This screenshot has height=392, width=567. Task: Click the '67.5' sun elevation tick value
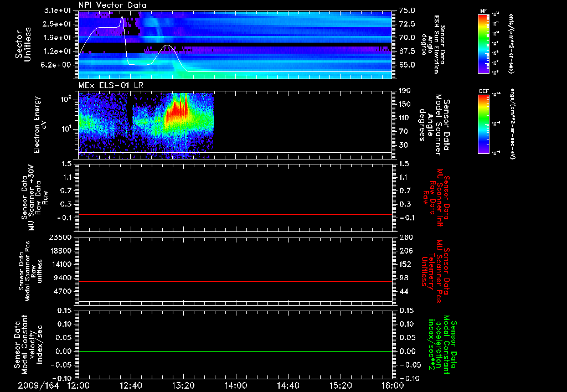click(407, 51)
